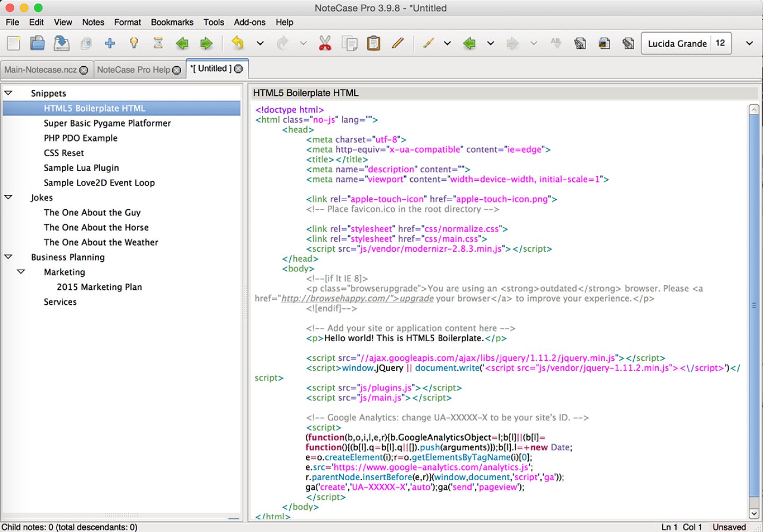The width and height of the screenshot is (763, 532).
Task: Click the green right arrow before Undo
Action: [206, 43]
